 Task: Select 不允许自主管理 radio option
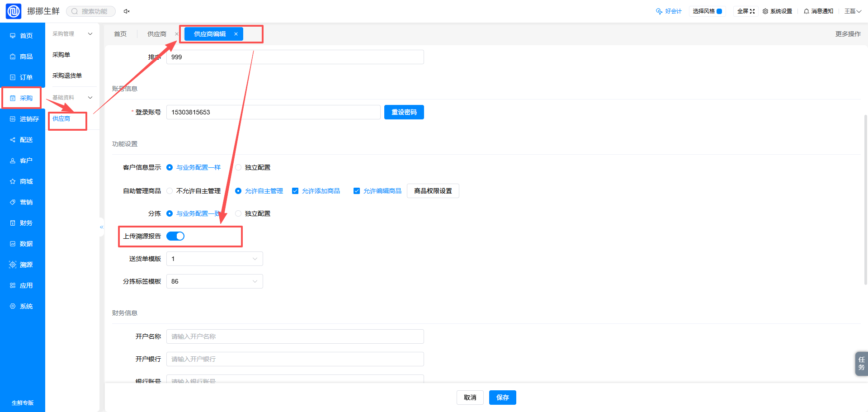(193, 191)
